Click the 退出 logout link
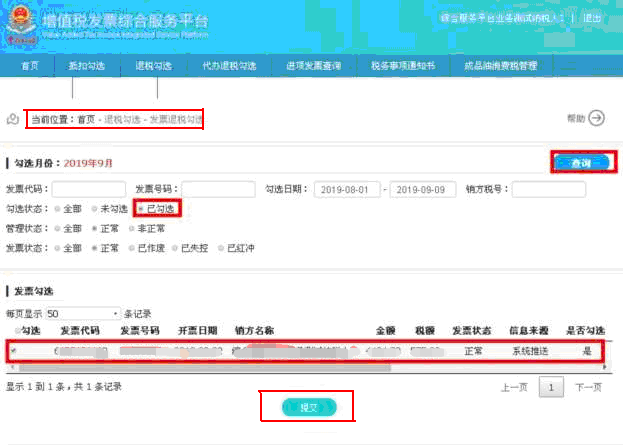This screenshot has height=446, width=623. tap(592, 18)
